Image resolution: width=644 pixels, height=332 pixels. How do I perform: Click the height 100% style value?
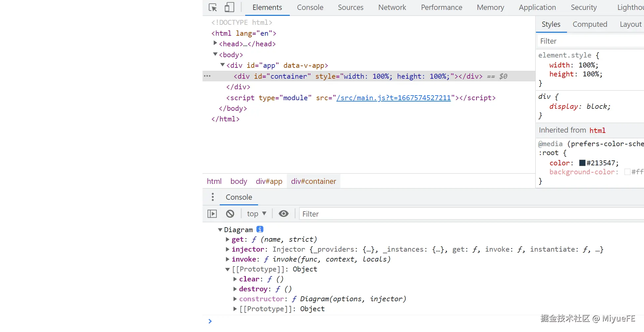(x=592, y=74)
